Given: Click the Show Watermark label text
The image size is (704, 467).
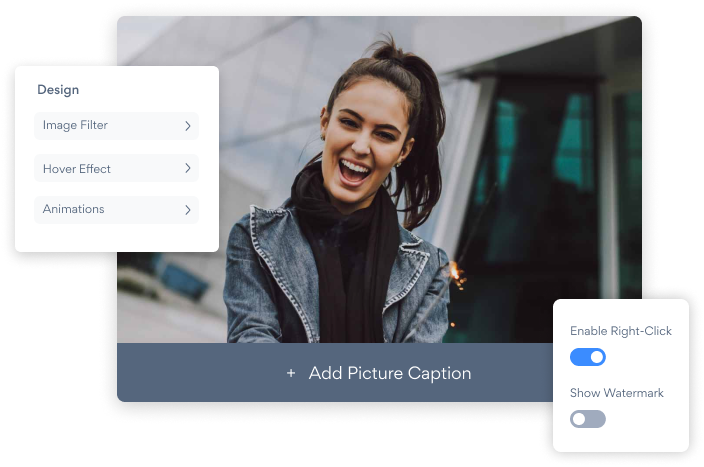Looking at the screenshot, I should tap(616, 393).
